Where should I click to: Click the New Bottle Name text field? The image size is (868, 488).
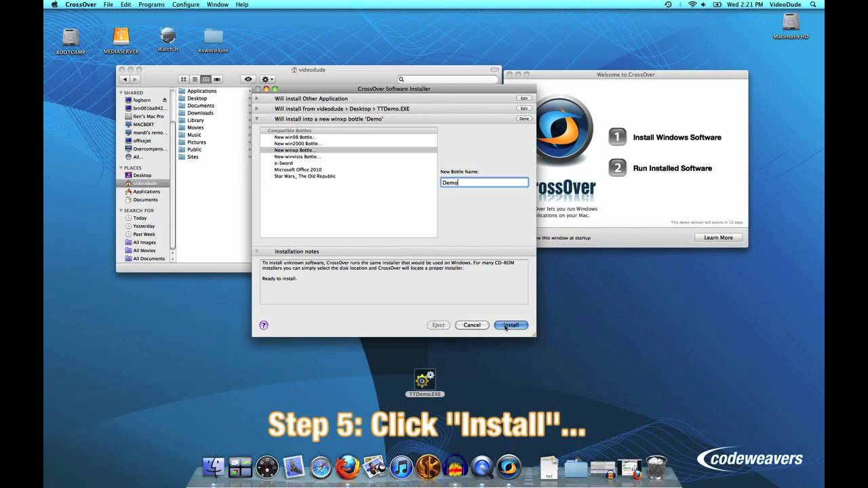click(x=484, y=182)
